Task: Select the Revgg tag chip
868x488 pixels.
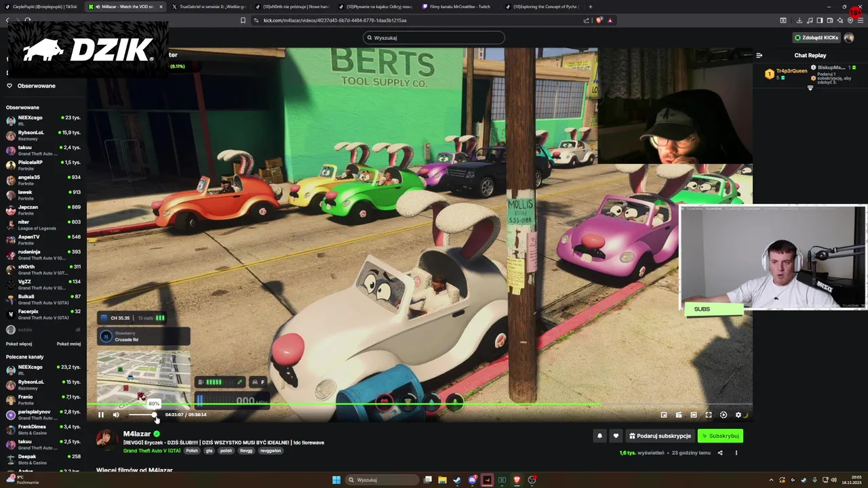Action: [245, 451]
